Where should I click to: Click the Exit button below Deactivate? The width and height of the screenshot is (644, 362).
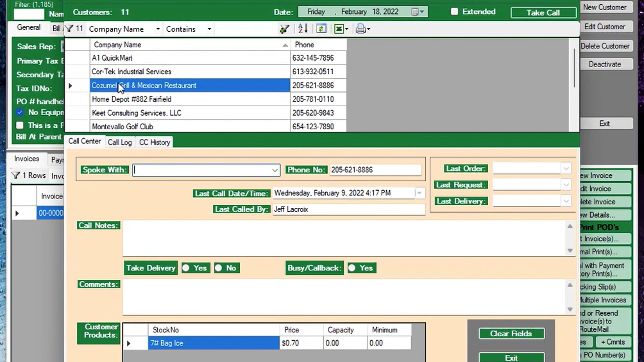(x=605, y=124)
